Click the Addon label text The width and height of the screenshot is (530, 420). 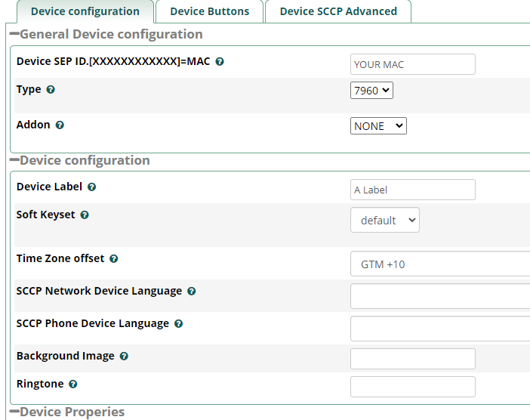pyautogui.click(x=33, y=125)
